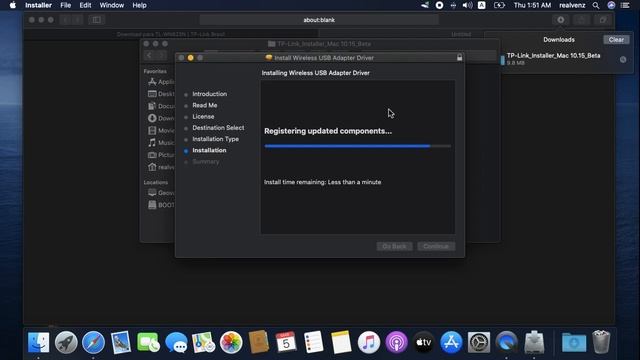
Task: Open Movies in Finder sidebar
Action: pos(161,130)
